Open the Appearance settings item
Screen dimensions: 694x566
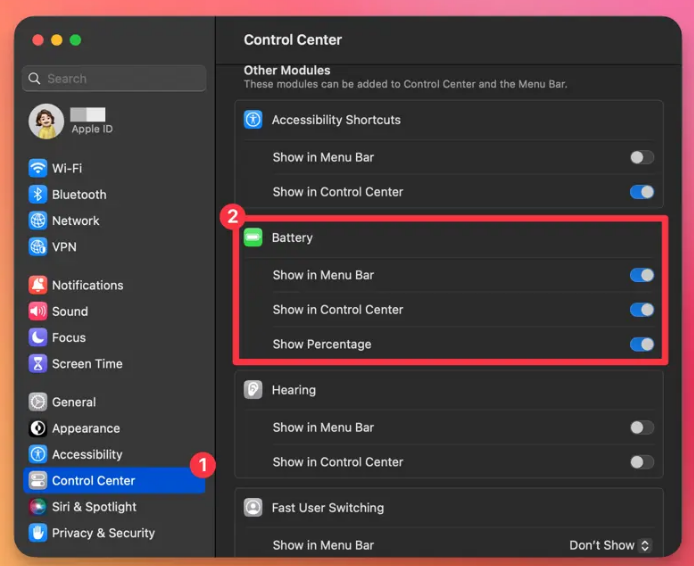85,428
